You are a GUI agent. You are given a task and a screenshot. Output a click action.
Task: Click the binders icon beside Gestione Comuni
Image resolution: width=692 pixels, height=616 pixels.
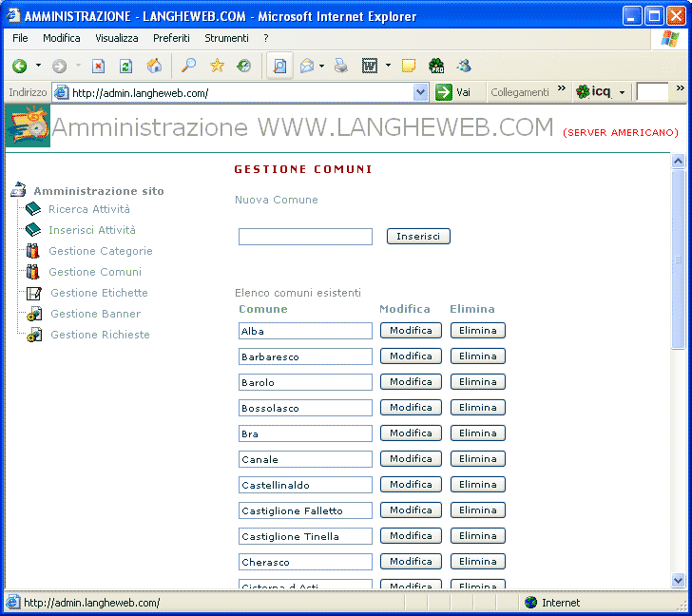[32, 271]
